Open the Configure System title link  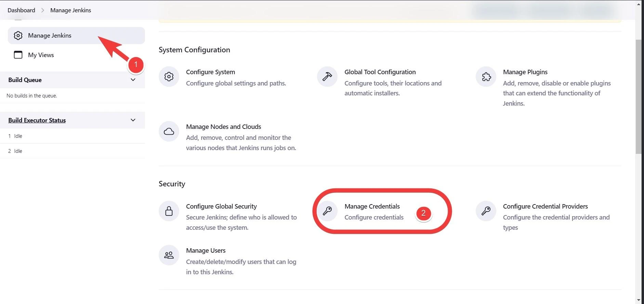coord(210,72)
